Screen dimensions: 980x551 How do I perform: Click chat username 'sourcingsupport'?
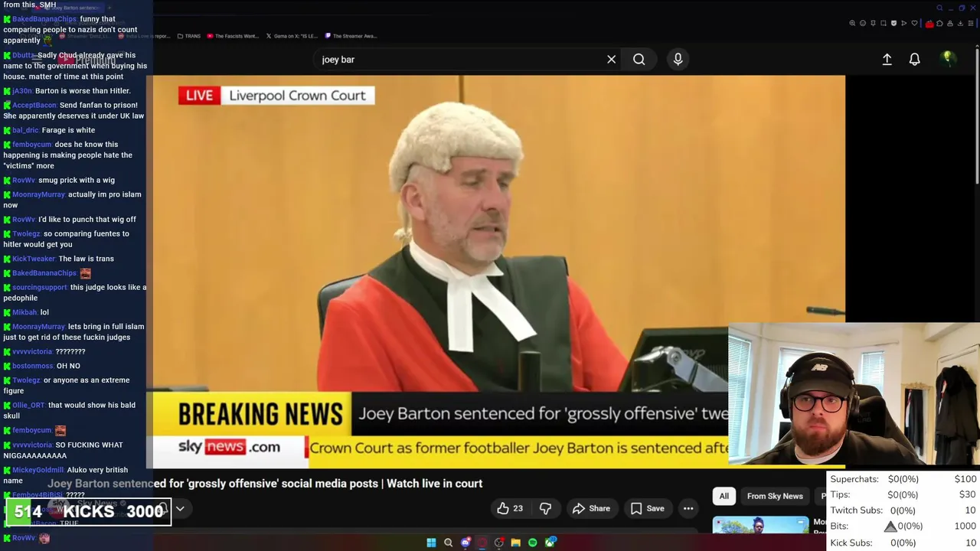point(40,287)
